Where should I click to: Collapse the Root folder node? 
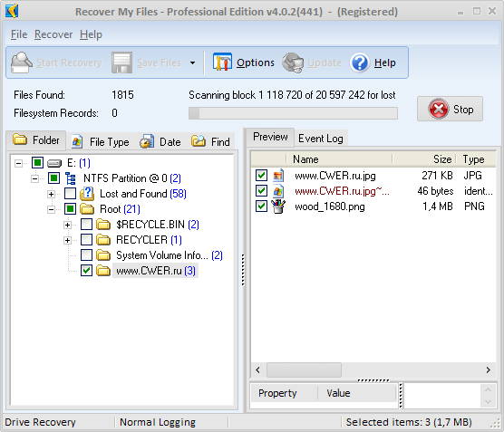[51, 209]
